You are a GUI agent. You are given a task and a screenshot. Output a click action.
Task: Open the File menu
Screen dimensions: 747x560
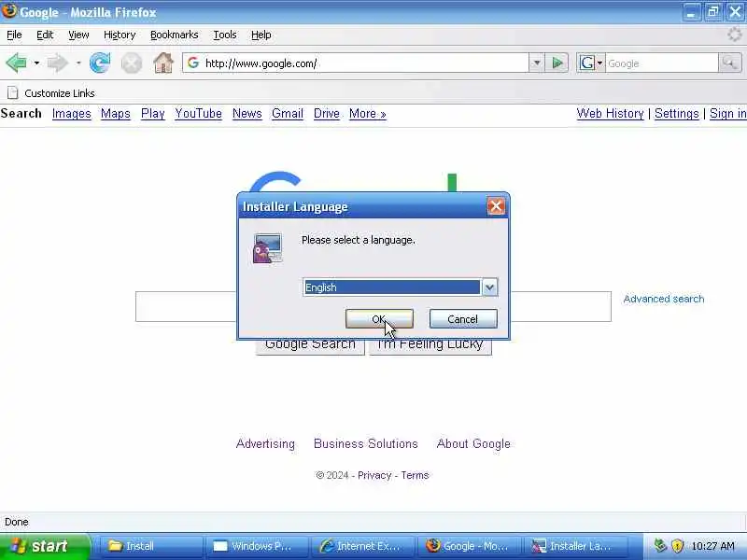point(14,35)
